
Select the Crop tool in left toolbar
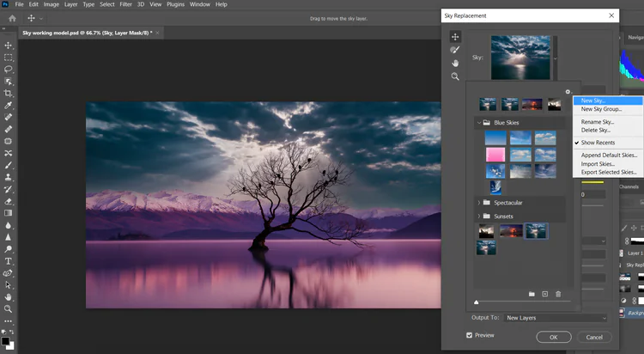point(9,93)
